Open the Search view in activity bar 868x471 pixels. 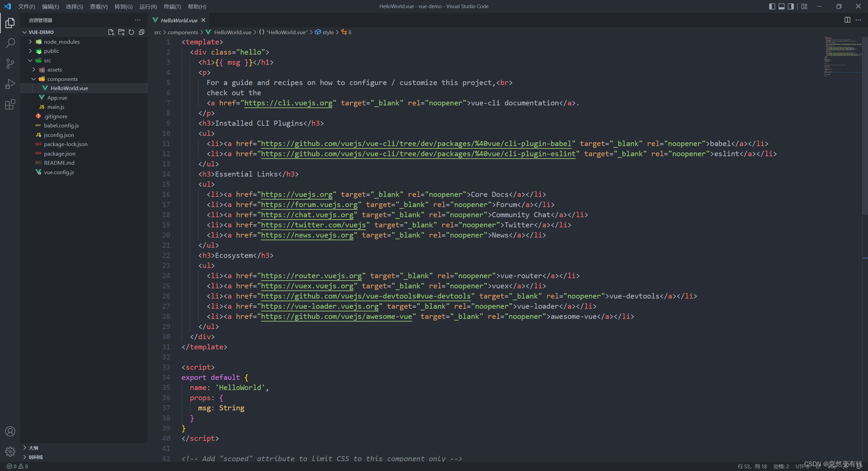(x=10, y=43)
